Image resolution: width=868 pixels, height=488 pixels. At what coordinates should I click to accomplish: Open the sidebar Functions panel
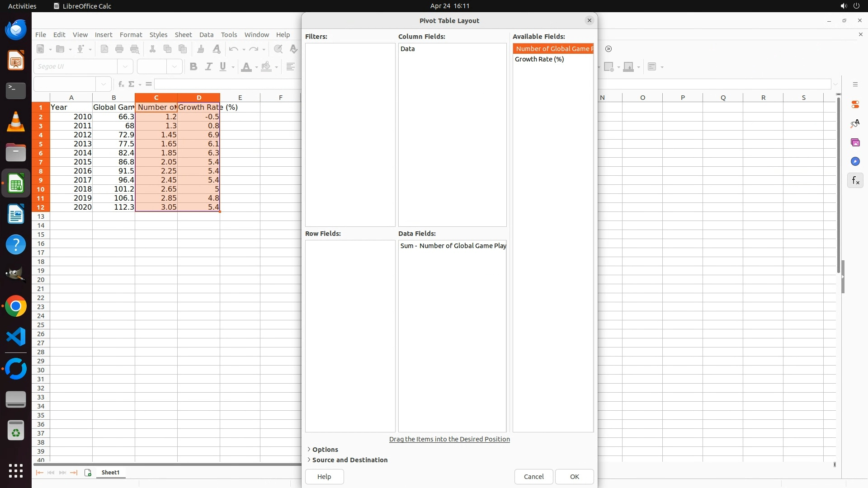click(855, 181)
